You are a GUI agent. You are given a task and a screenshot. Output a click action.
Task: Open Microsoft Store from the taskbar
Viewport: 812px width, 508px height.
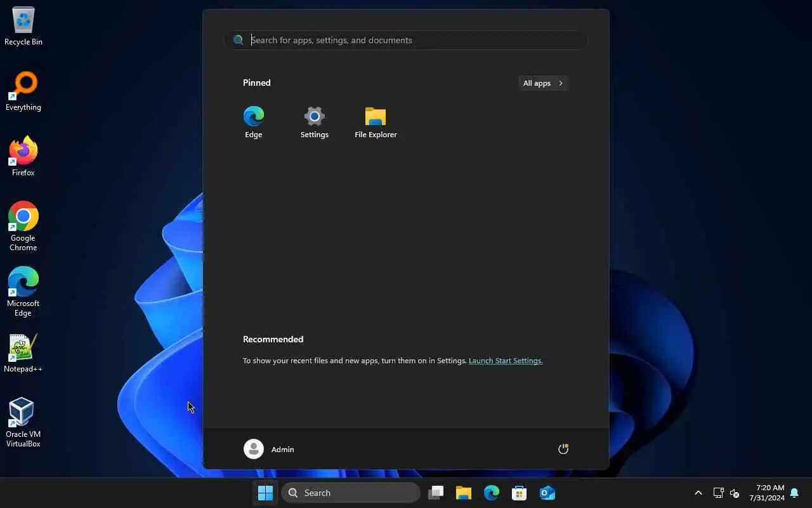click(520, 493)
